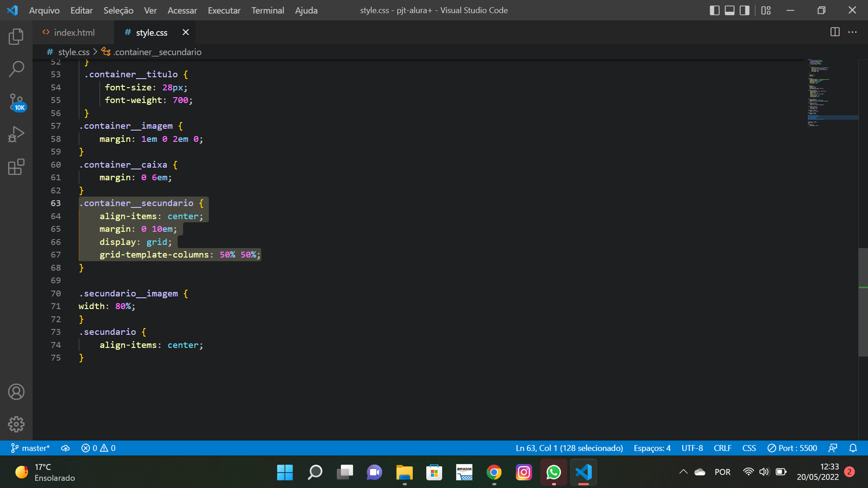Screen dimensions: 868x488
Task: Open the Arquivo menu
Action: pyautogui.click(x=44, y=10)
